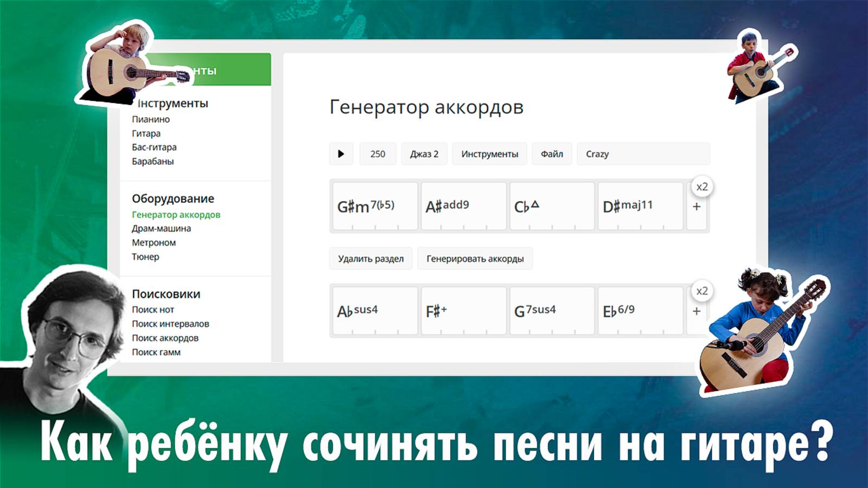Open the Джаз 2 style selector

[424, 154]
